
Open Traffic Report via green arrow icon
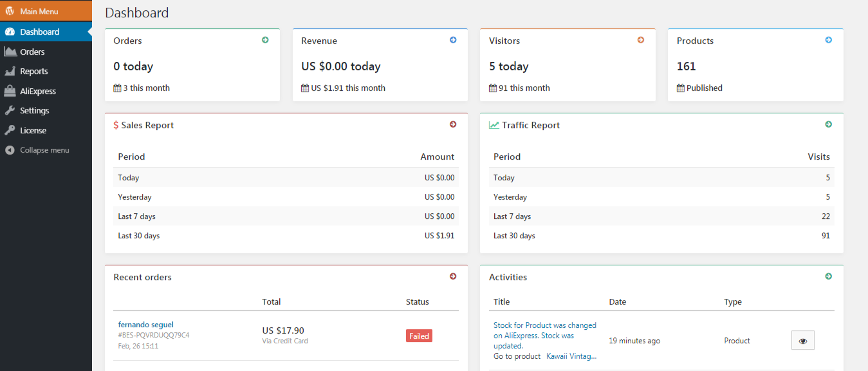(829, 124)
